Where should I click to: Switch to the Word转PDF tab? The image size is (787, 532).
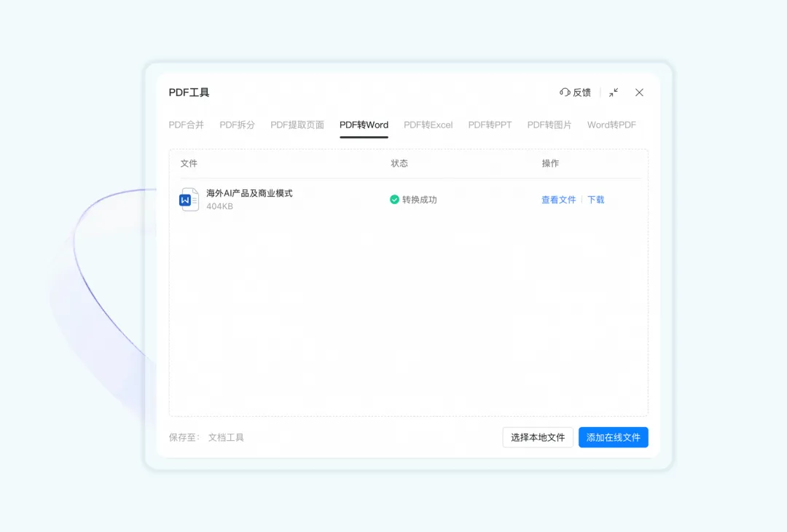pyautogui.click(x=611, y=125)
